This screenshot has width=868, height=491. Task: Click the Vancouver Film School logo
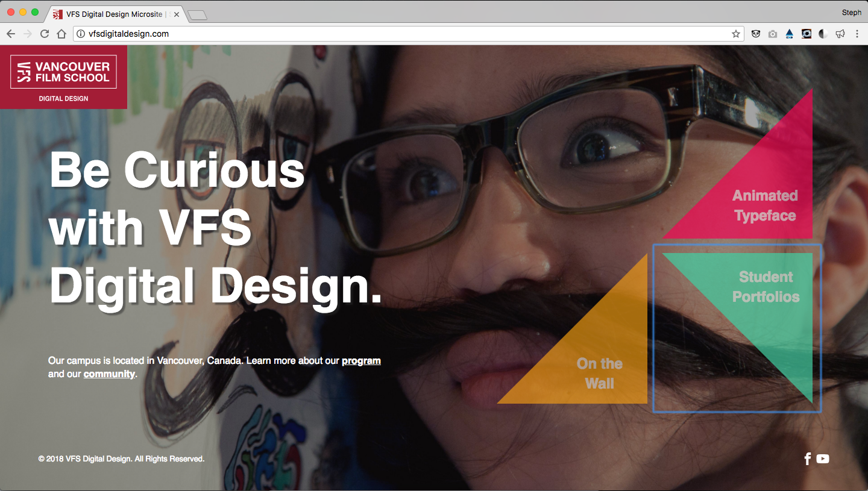pos(63,72)
